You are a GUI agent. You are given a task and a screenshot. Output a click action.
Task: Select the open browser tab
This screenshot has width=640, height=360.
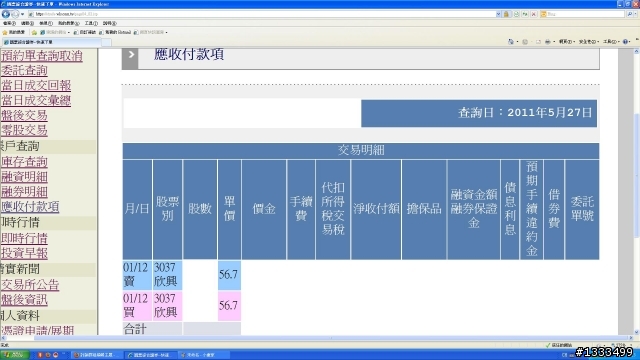point(51,42)
